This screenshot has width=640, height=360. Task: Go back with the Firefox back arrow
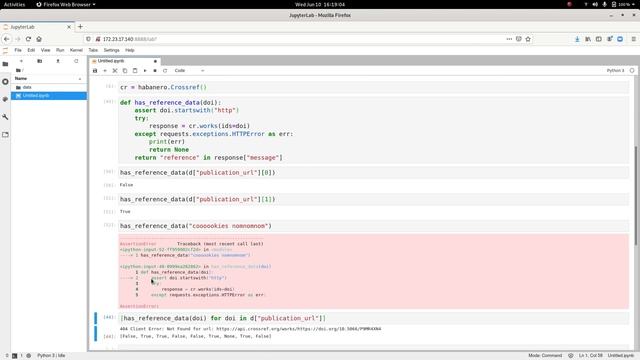7,39
